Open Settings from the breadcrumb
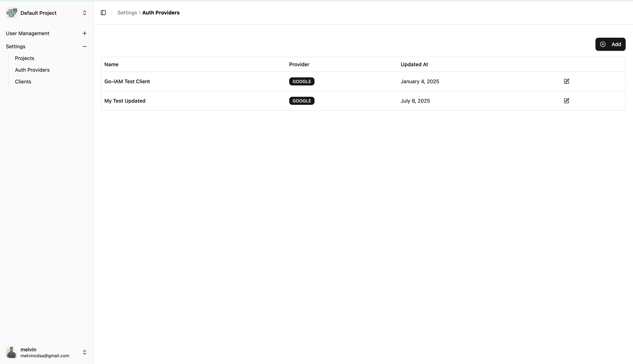 (127, 12)
